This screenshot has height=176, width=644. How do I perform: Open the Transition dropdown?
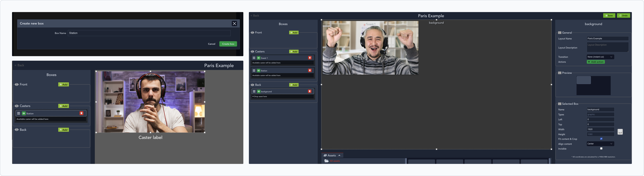click(600, 57)
